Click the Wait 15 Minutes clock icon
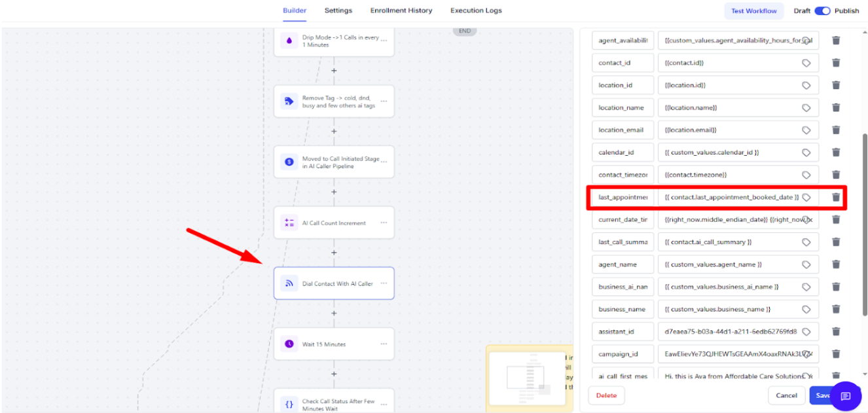Image resolution: width=868 pixels, height=413 pixels. tap(289, 344)
